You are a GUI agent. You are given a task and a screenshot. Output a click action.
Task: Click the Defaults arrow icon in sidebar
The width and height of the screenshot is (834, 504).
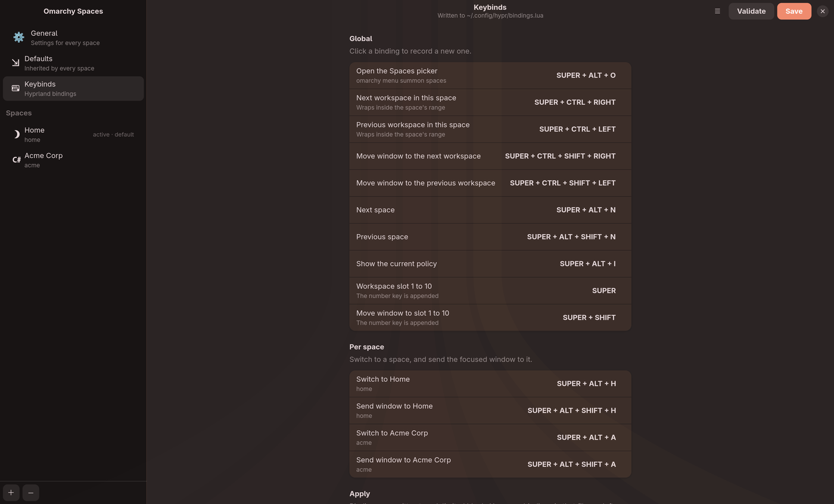pyautogui.click(x=15, y=63)
